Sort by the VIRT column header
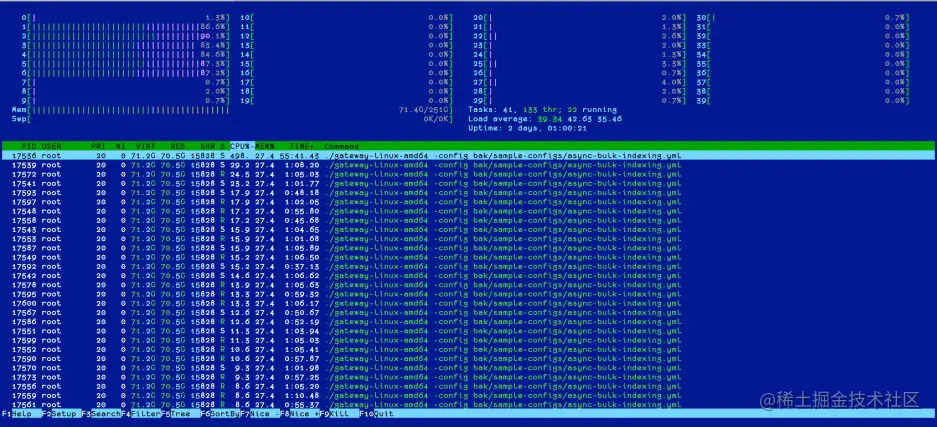The image size is (937, 427). (x=145, y=146)
